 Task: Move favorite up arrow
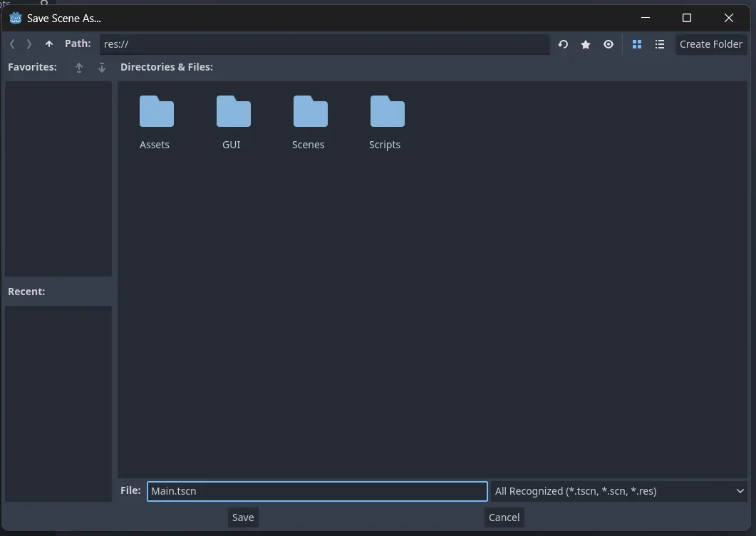coord(79,68)
